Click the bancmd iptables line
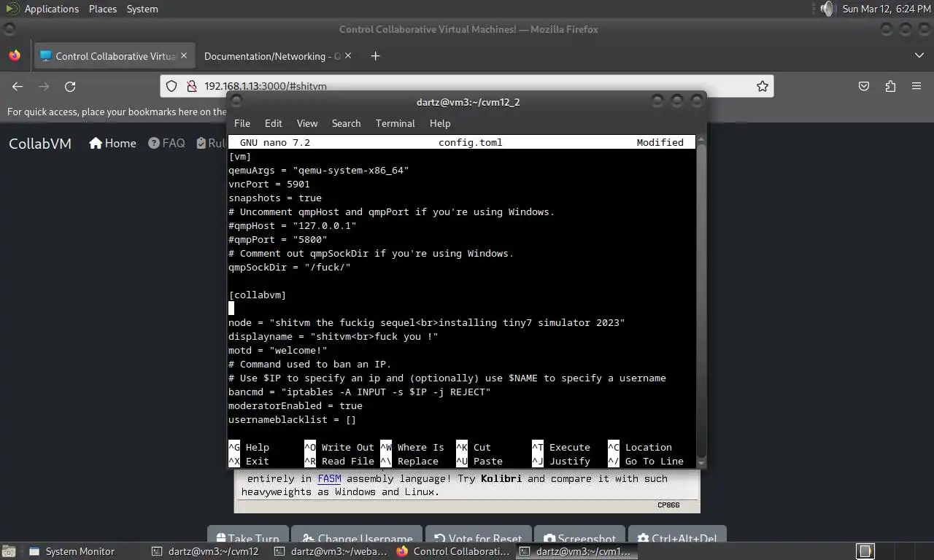This screenshot has width=934, height=560. 360,392
